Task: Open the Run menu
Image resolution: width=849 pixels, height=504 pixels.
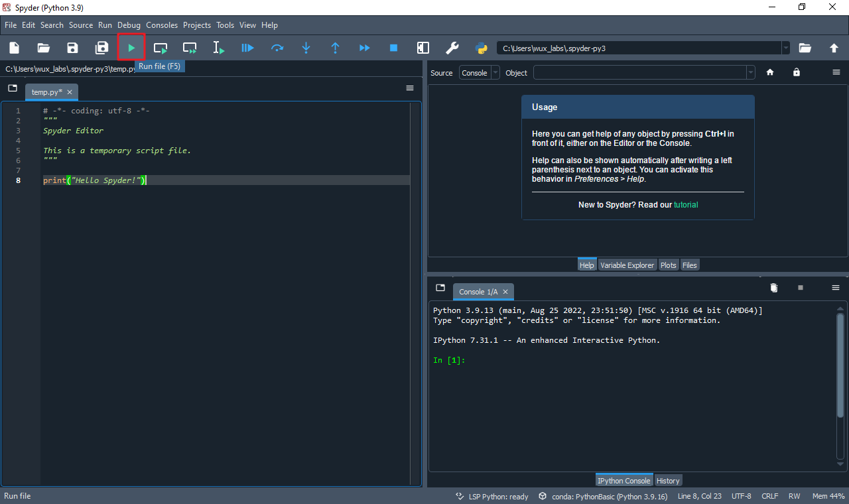Action: (x=105, y=25)
